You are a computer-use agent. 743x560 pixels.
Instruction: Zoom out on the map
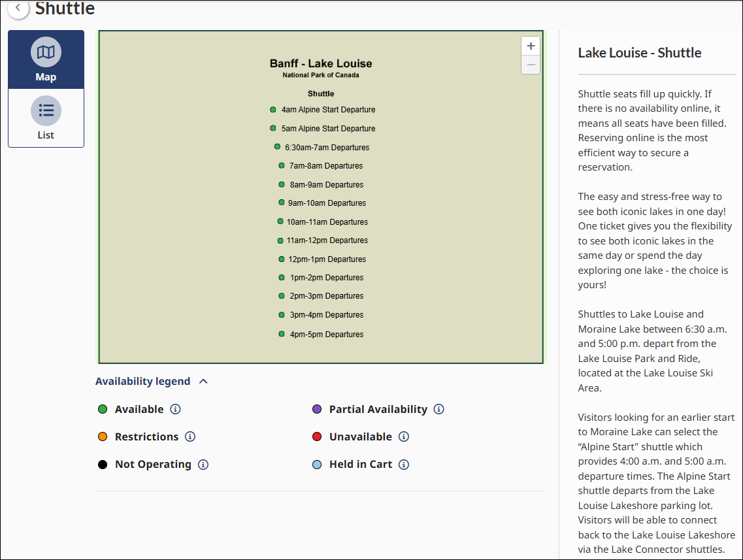coord(531,65)
